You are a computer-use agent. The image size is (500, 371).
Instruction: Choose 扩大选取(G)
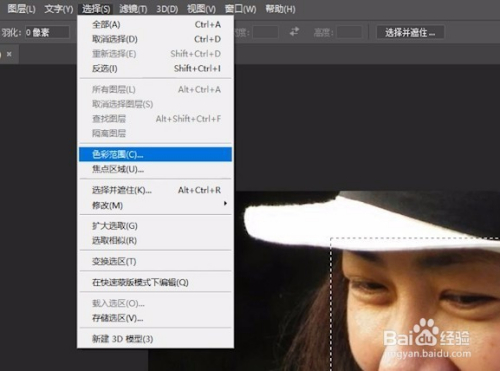click(155, 226)
